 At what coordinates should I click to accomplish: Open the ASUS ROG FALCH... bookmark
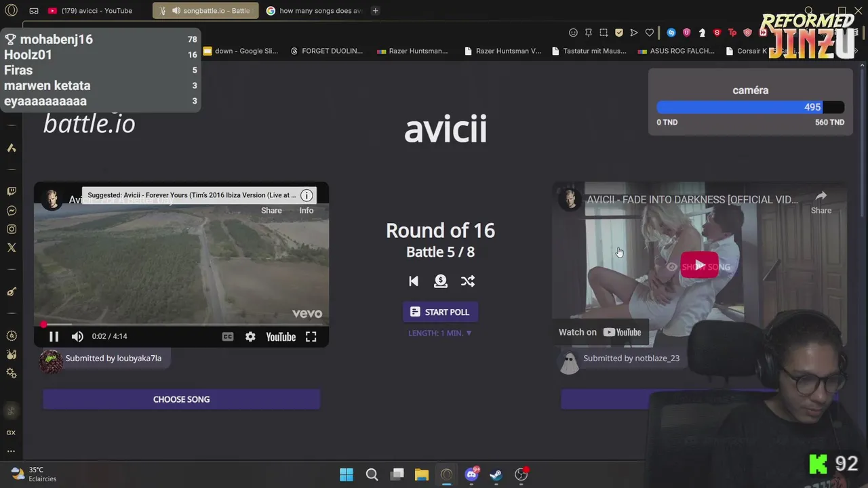coord(676,51)
